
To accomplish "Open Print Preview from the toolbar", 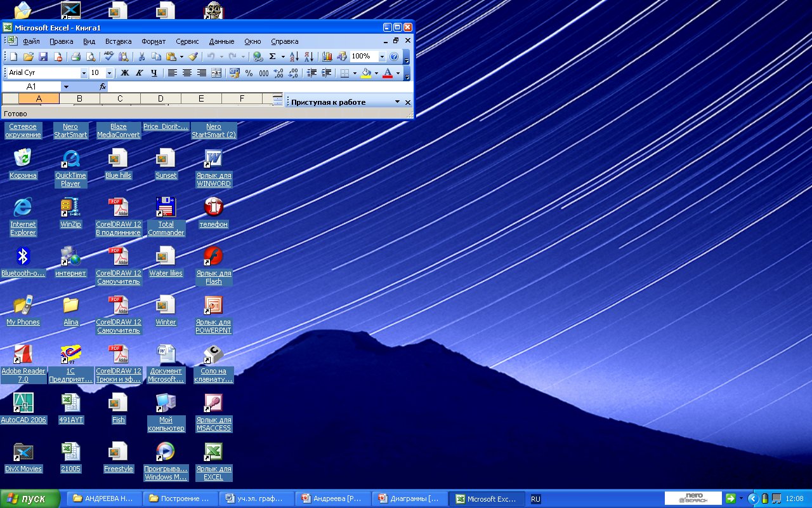I will click(x=91, y=57).
